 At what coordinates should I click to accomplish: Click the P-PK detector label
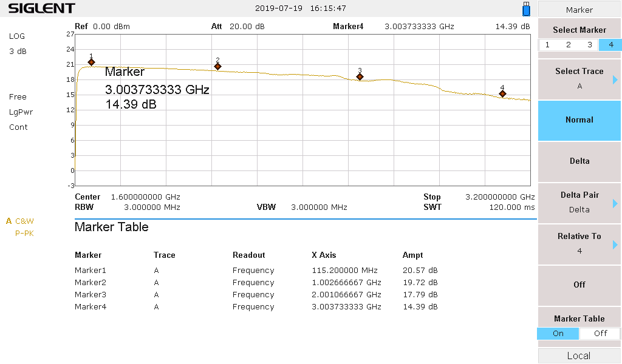point(24,234)
